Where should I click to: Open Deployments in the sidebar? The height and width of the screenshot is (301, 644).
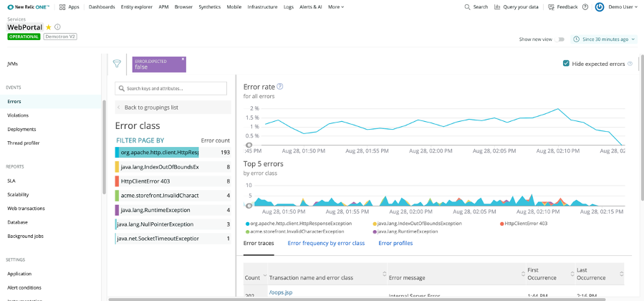[x=21, y=129]
